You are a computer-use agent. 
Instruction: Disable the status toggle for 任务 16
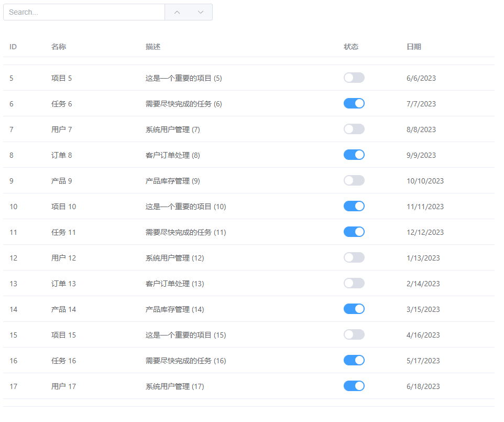click(354, 361)
